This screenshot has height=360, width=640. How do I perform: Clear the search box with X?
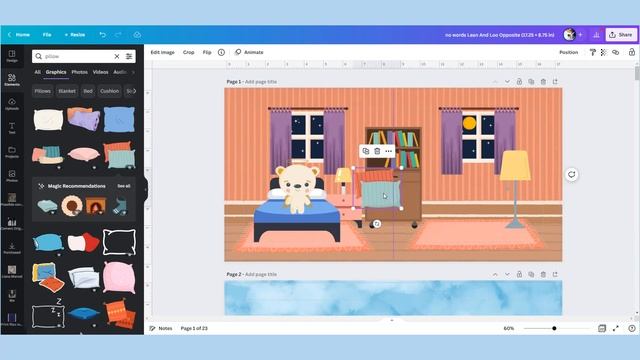(117, 56)
